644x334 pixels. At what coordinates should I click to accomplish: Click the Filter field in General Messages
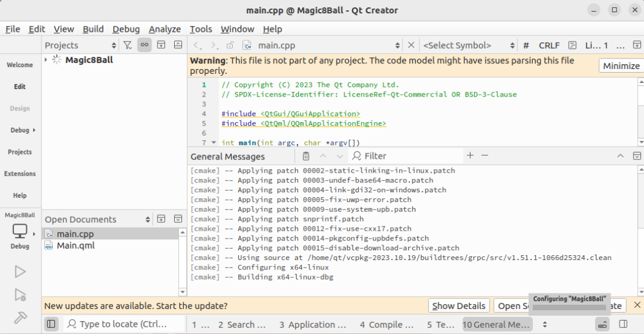(406, 156)
